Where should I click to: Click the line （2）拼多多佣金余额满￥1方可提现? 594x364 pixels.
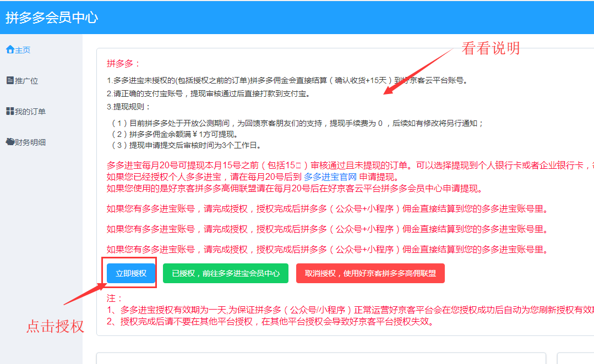pos(175,134)
